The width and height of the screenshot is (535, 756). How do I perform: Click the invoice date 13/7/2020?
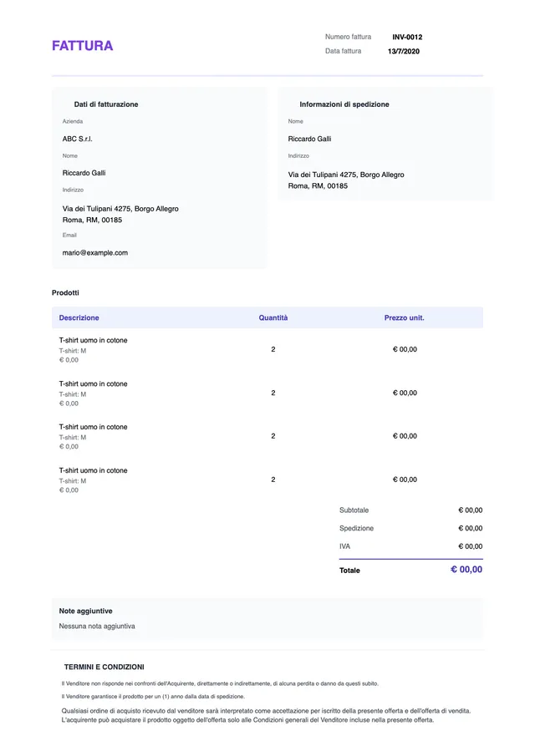[403, 51]
